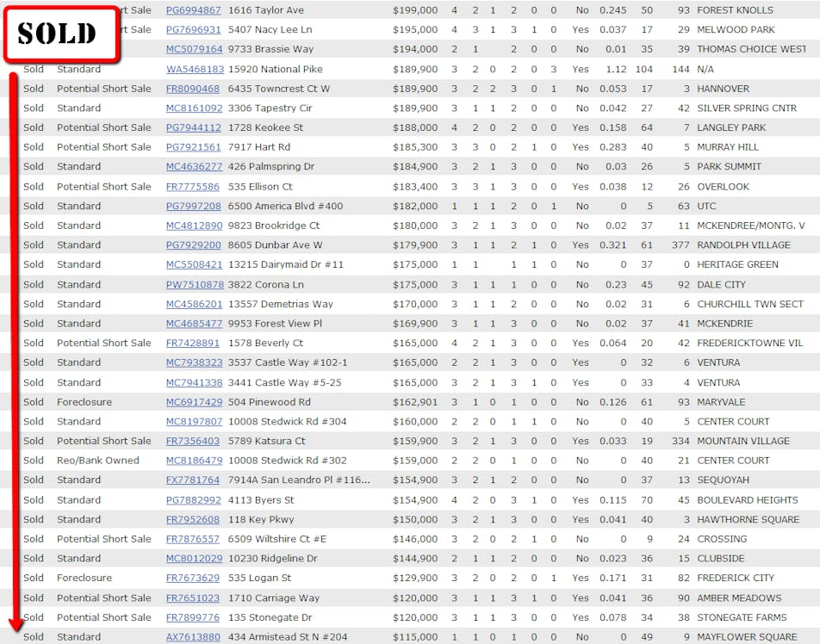Open listing FR7775586

(x=193, y=187)
